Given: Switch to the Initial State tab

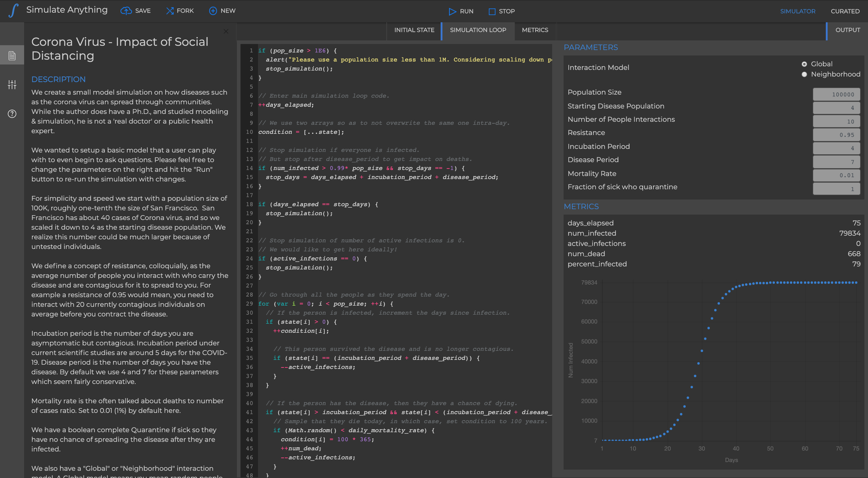Looking at the screenshot, I should [414, 30].
